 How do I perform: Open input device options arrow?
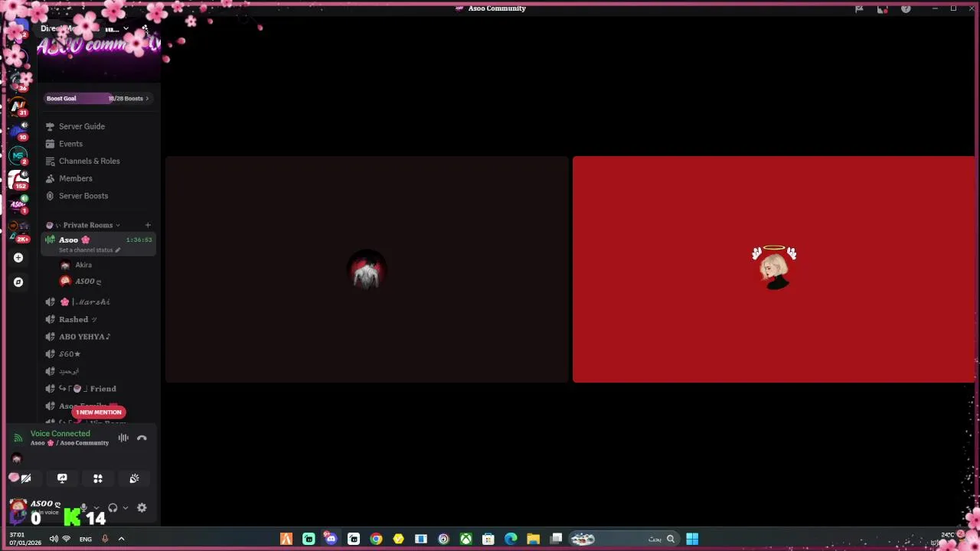pyautogui.click(x=96, y=507)
